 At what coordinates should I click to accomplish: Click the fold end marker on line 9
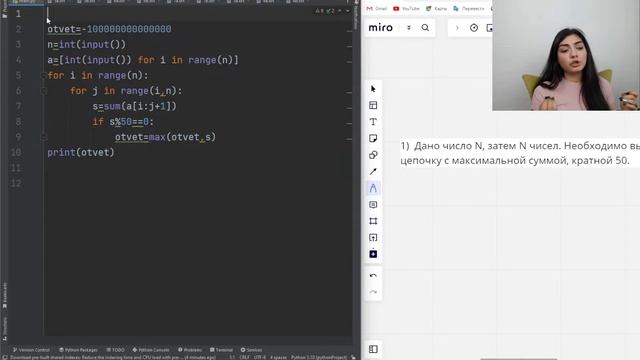click(43, 137)
